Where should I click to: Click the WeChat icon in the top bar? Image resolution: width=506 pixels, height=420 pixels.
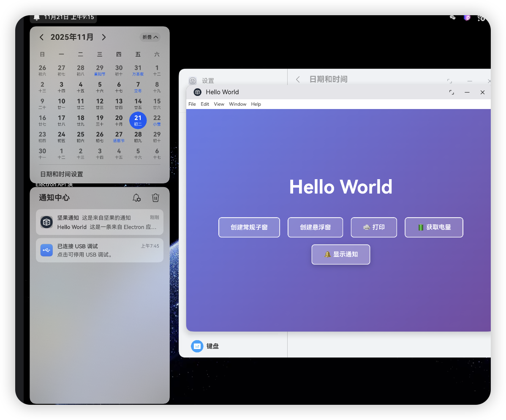pos(453,18)
